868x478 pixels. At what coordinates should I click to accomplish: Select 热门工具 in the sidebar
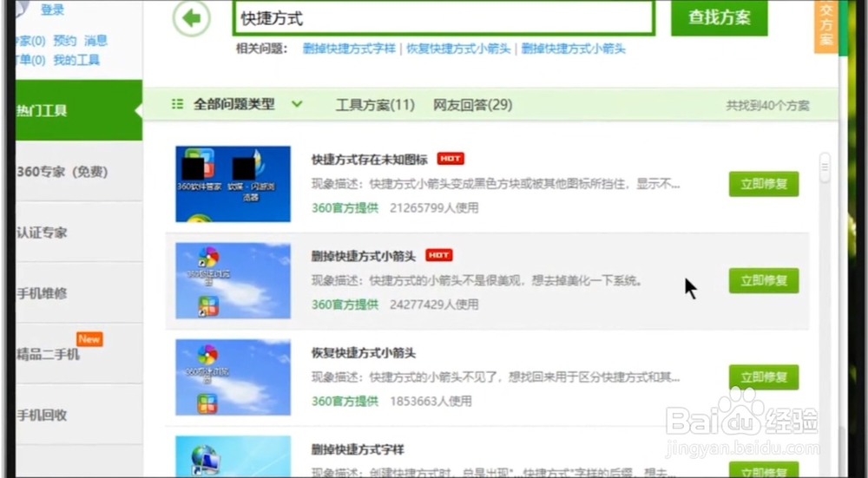pos(79,110)
